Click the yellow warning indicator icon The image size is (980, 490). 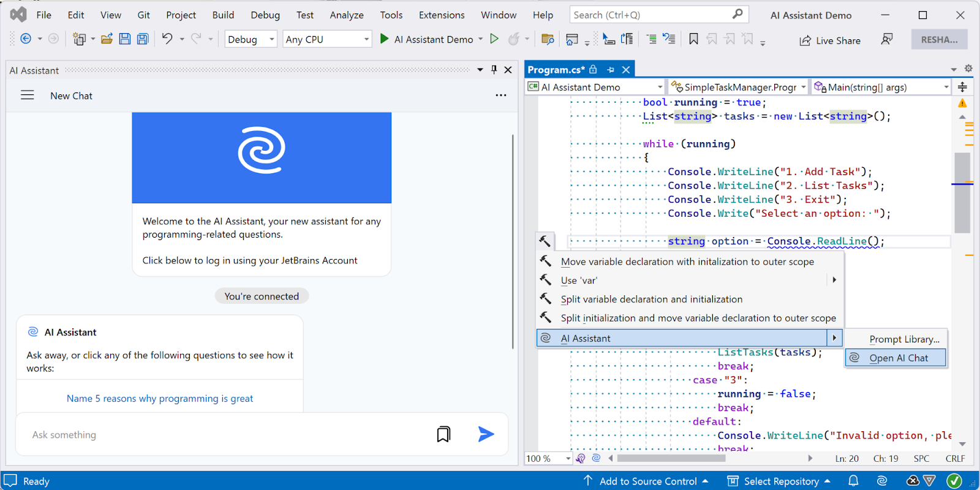962,103
